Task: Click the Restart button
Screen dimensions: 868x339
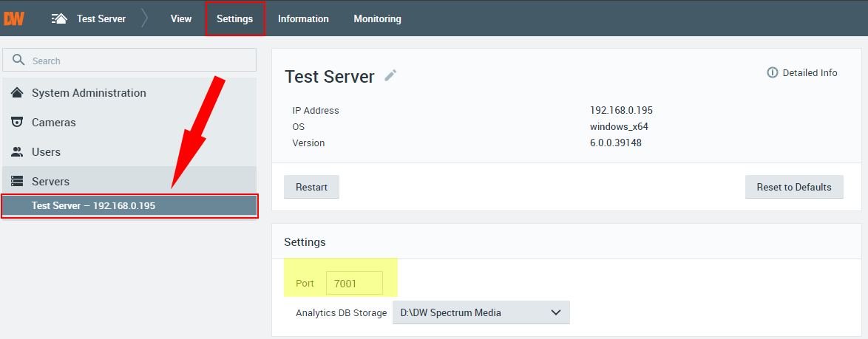Action: [312, 187]
